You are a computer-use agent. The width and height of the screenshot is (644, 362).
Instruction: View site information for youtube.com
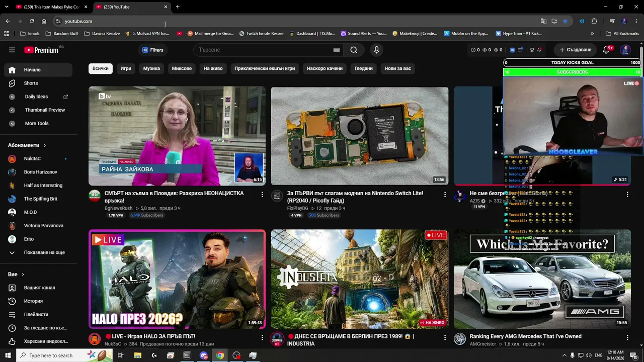click(x=58, y=21)
